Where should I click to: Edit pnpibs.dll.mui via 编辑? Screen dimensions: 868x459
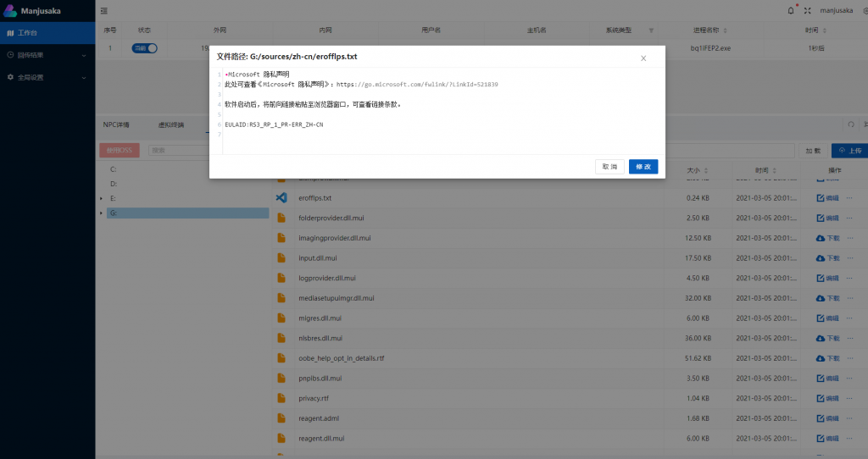pos(827,379)
